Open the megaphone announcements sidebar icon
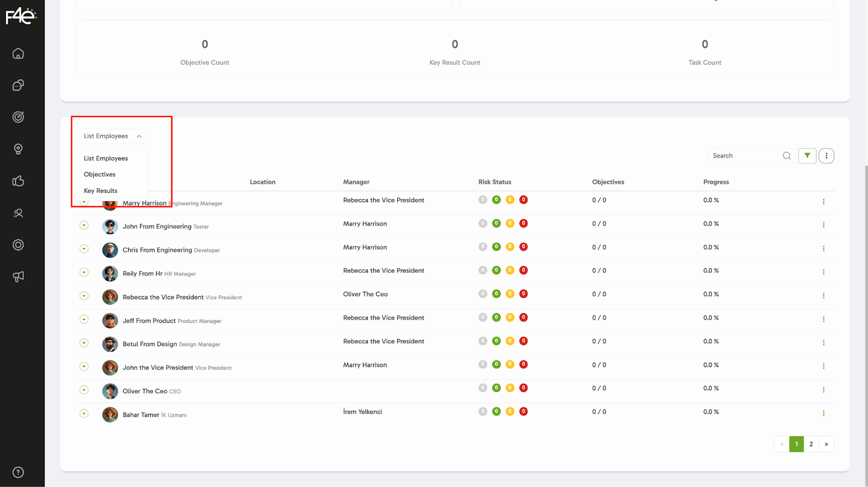The image size is (868, 487). pos(18,277)
